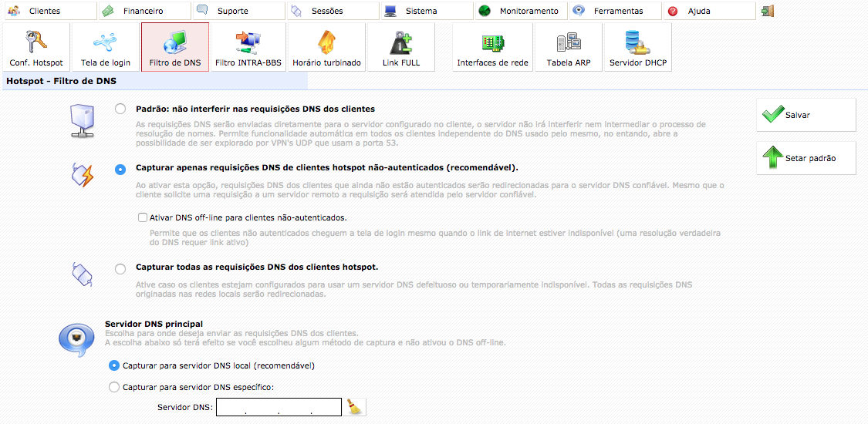Click the Sessões tag icon
868x424 pixels.
[297, 11]
